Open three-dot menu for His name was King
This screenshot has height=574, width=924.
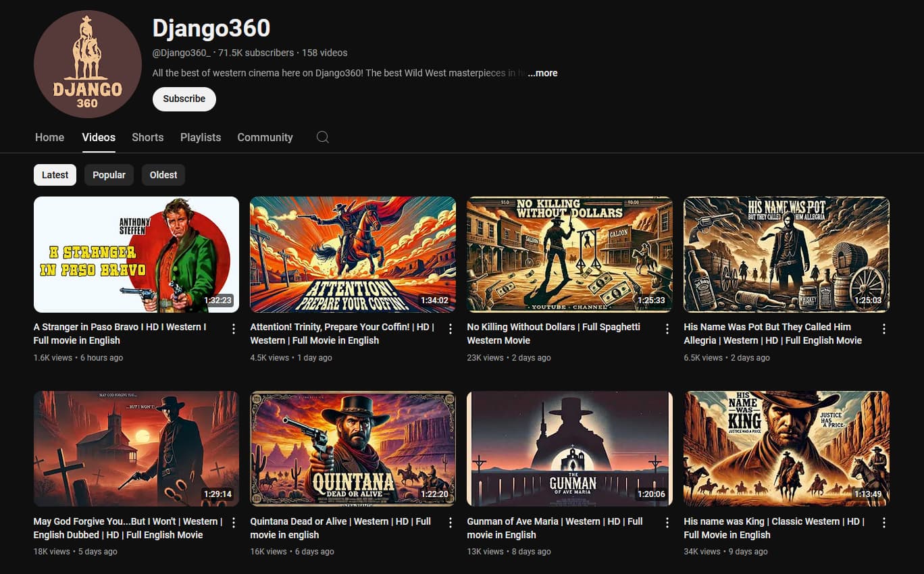884,523
